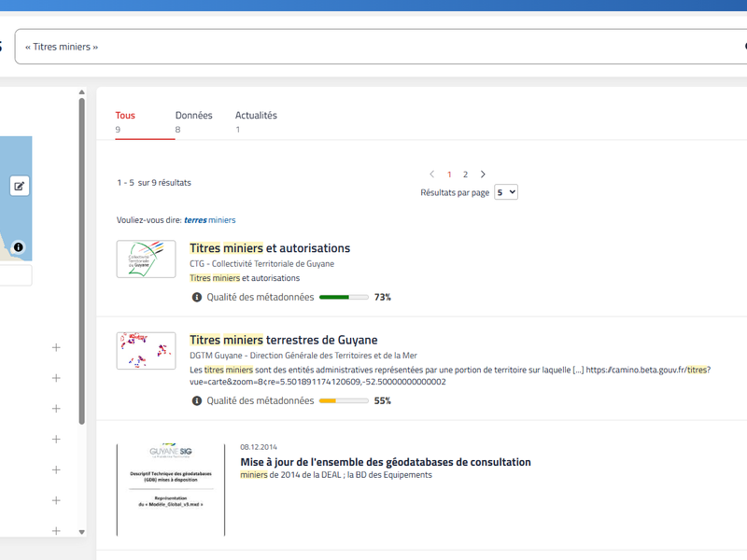
Task: Follow the suggested 'terres miniers' link
Action: (x=210, y=220)
